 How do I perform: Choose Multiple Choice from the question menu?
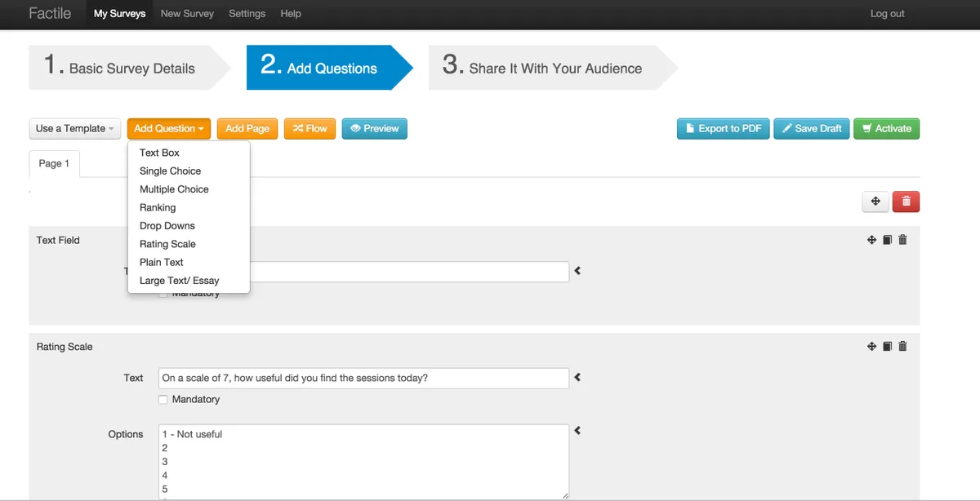[174, 189]
